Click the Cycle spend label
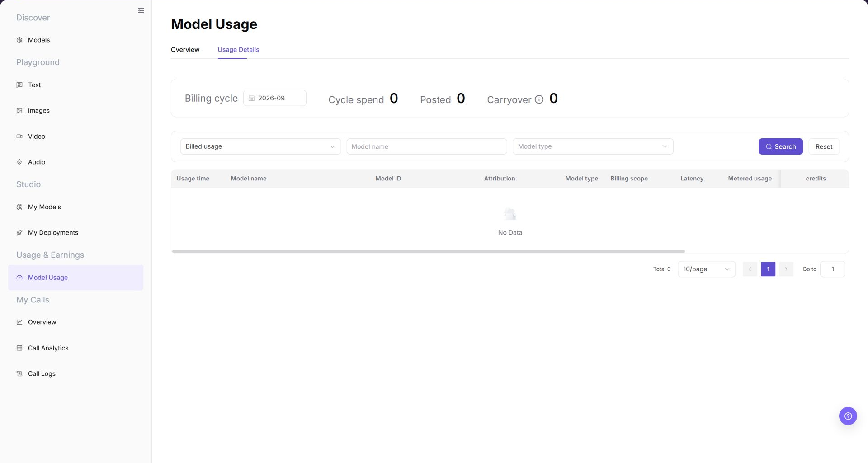The image size is (868, 463). coord(356,100)
